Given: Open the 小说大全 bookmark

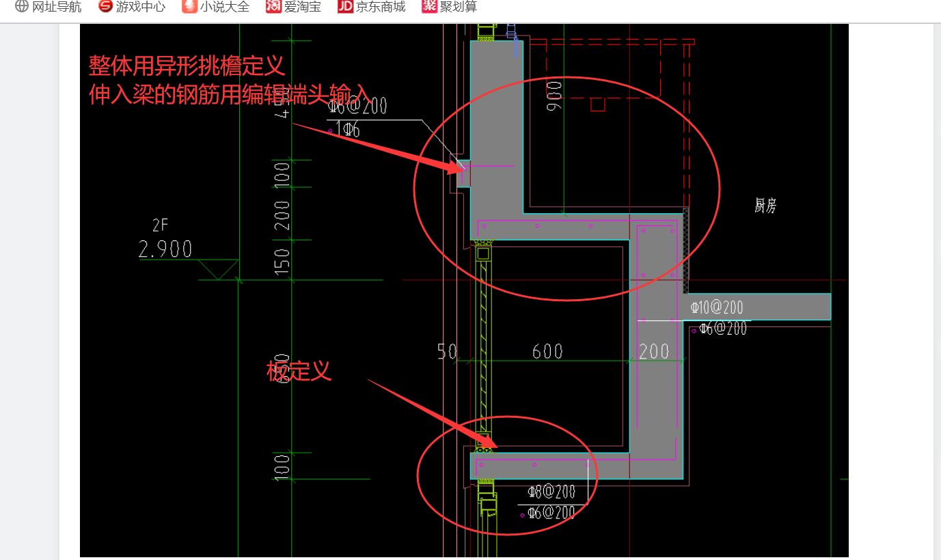Looking at the screenshot, I should [x=216, y=7].
